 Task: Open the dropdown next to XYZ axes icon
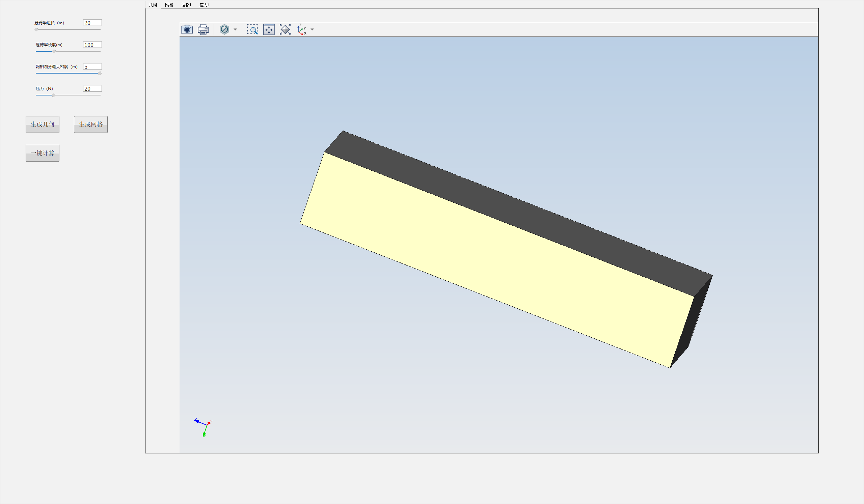312,29
